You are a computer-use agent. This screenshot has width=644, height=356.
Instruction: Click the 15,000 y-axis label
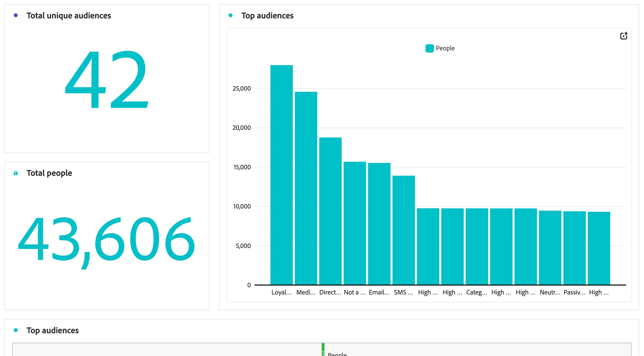click(242, 167)
